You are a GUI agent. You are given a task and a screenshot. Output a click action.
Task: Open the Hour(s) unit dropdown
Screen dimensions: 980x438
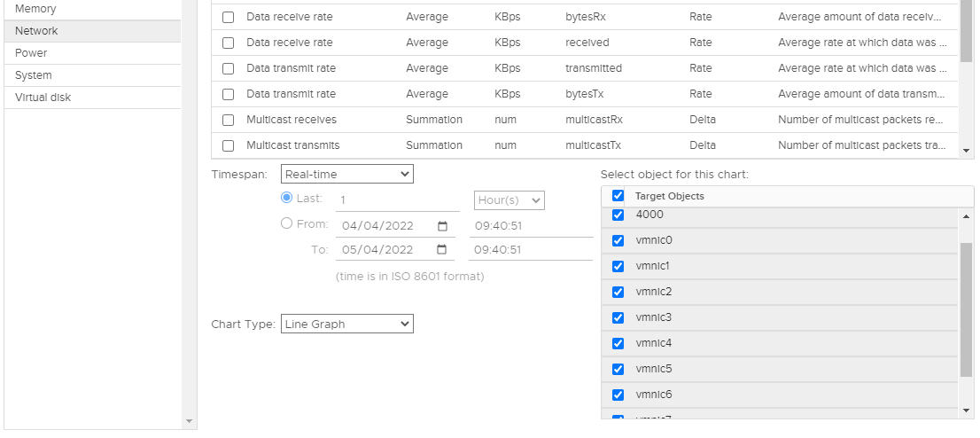[509, 200]
